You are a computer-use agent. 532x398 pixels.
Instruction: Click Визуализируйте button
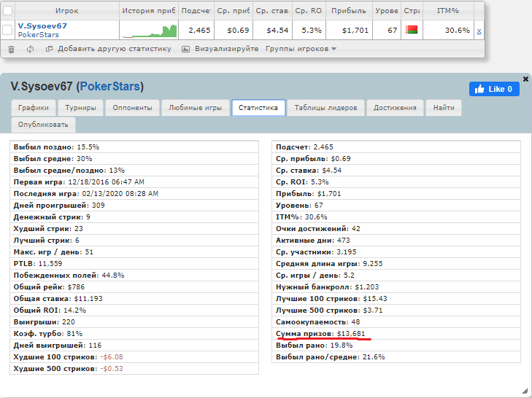click(220, 49)
